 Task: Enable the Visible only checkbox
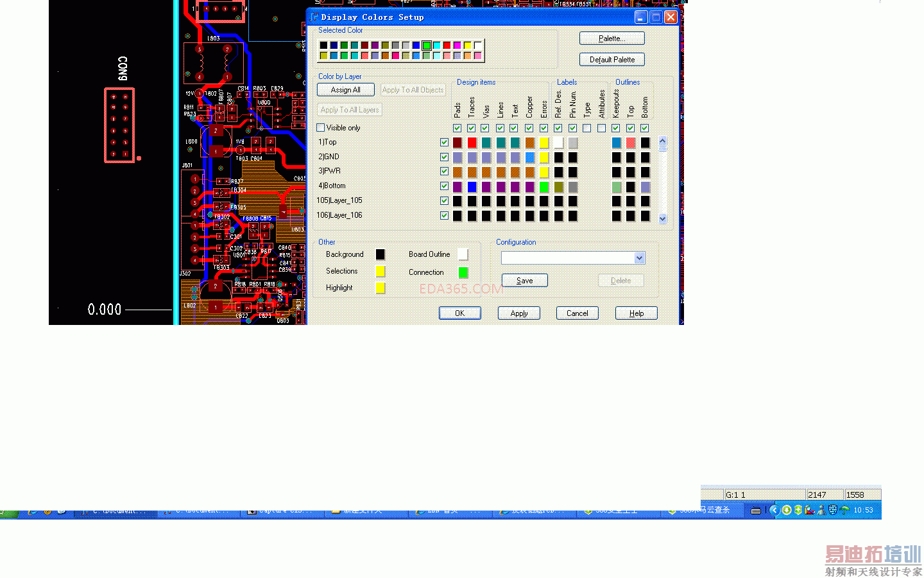321,128
